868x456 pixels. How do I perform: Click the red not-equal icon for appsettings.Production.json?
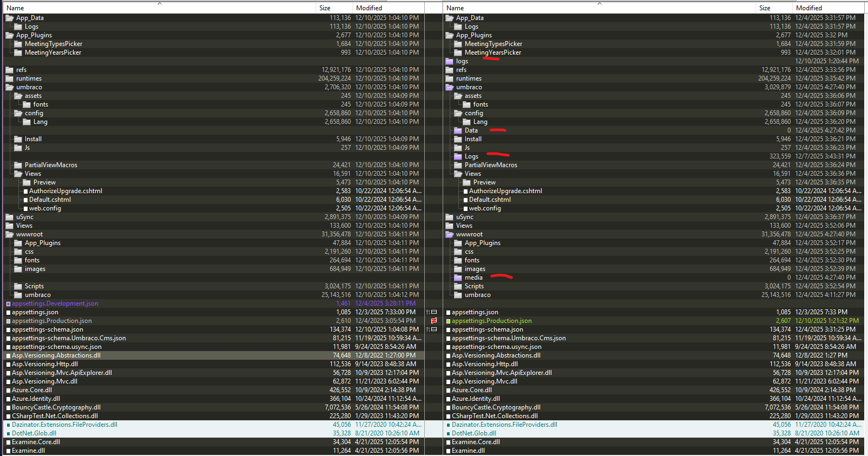coord(433,321)
